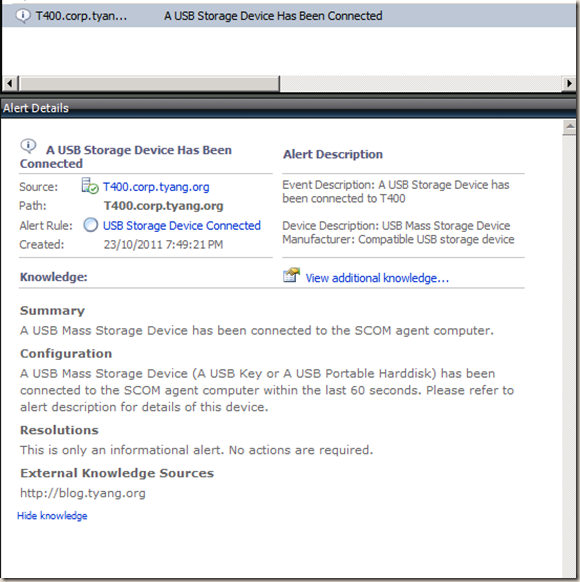Click the http://blog.tyang.org knowledge source text
Screen dimensions: 580x582
tap(83, 493)
